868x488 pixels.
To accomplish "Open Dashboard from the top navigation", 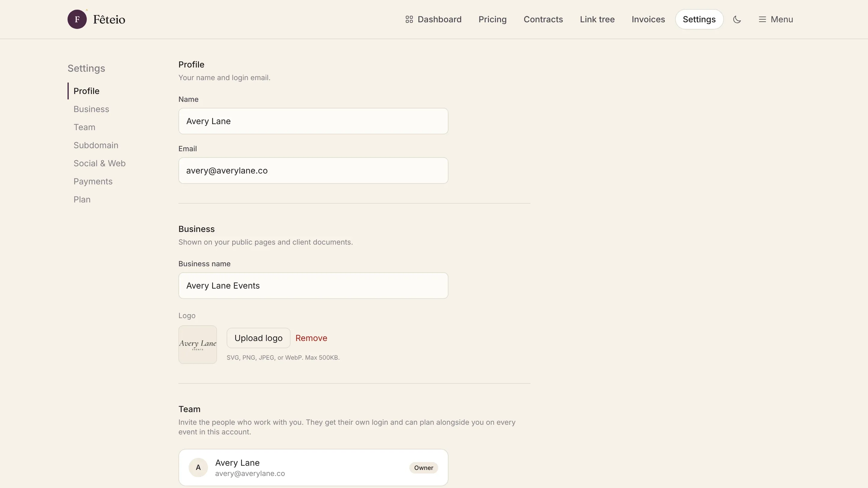I will coord(433,19).
